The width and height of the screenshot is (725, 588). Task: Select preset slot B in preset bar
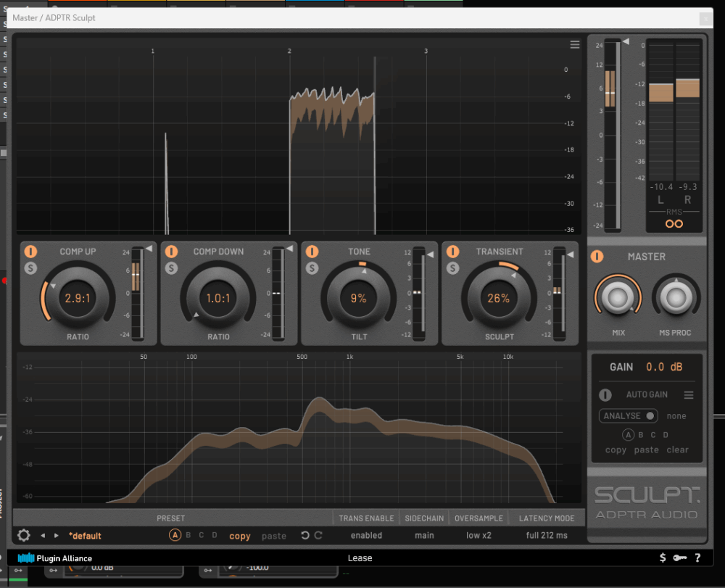pyautogui.click(x=188, y=536)
